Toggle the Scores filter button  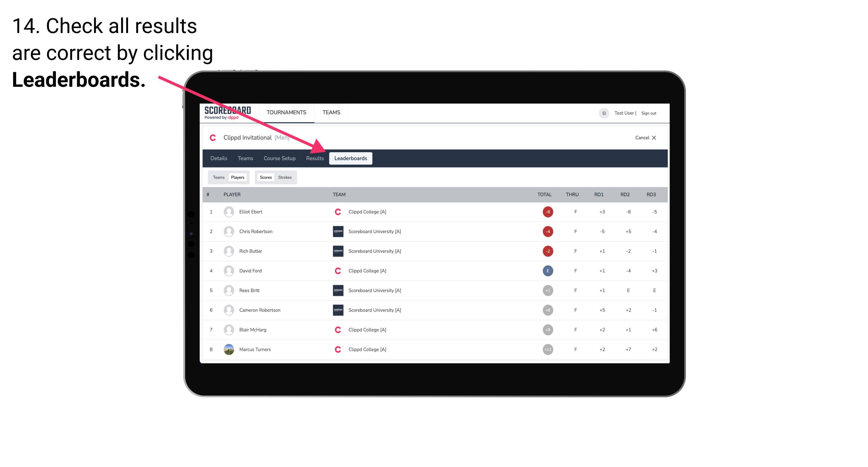pos(265,177)
